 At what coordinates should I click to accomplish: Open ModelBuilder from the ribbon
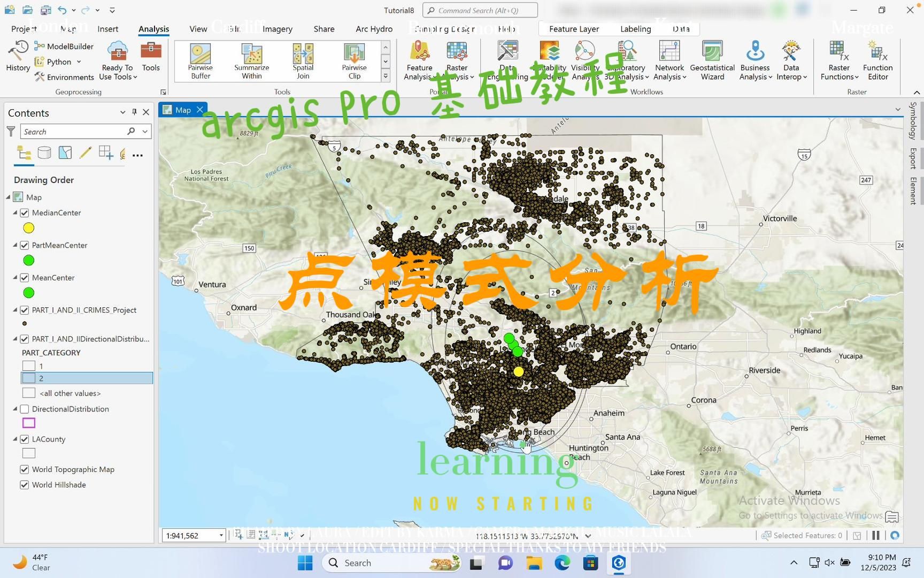(x=64, y=46)
